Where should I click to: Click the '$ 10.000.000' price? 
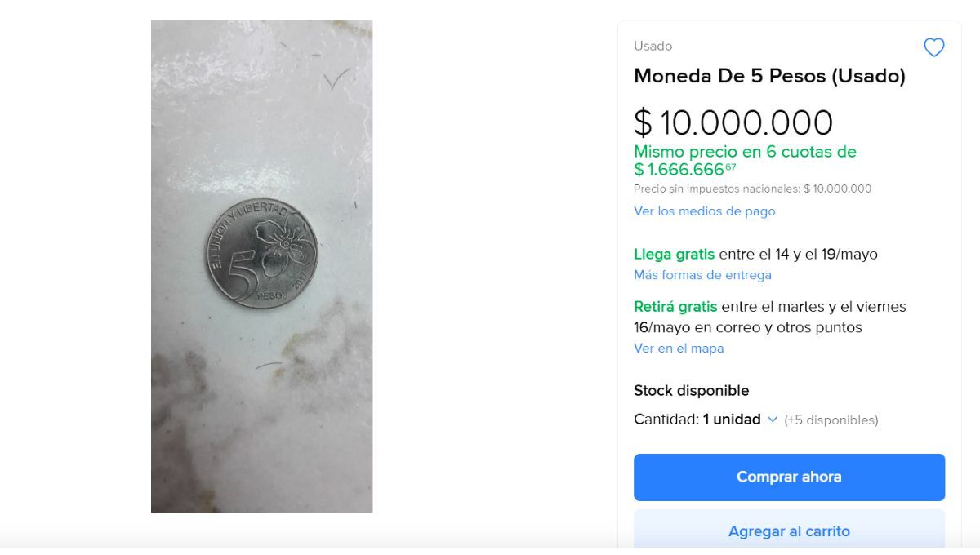[x=733, y=122]
